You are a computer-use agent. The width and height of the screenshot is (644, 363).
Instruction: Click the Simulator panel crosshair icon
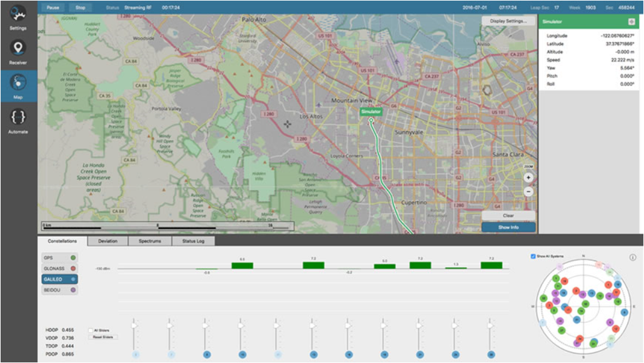631,22
